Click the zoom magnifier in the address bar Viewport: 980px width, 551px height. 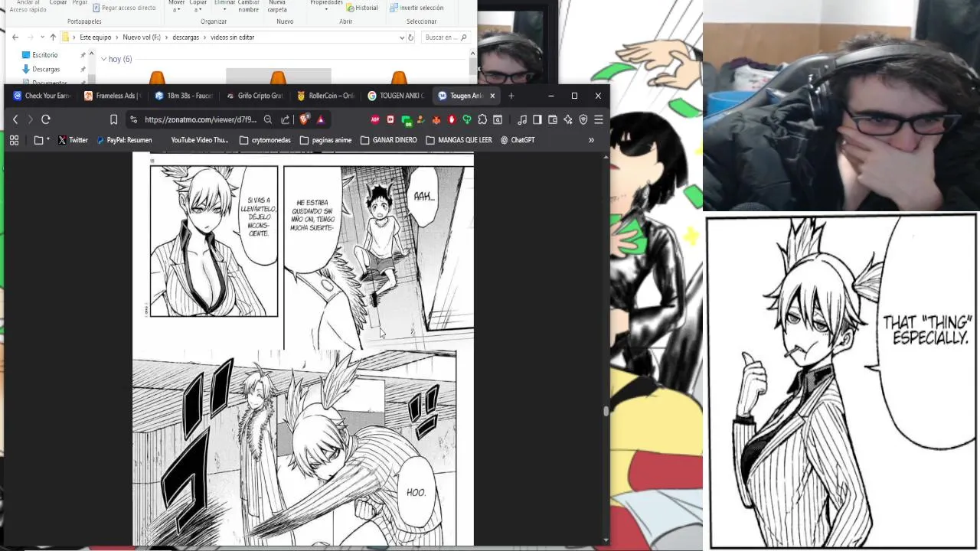pyautogui.click(x=268, y=119)
